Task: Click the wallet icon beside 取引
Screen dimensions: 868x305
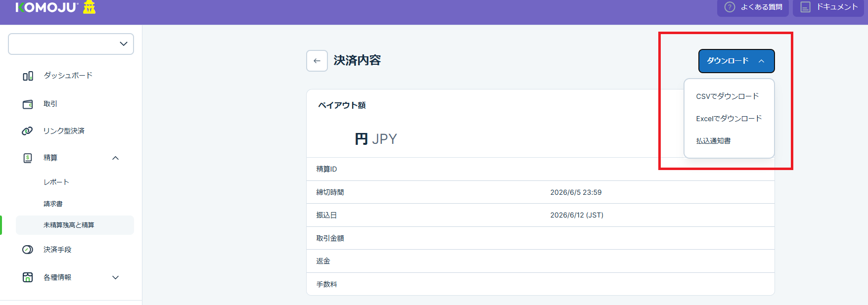Action: (x=28, y=104)
